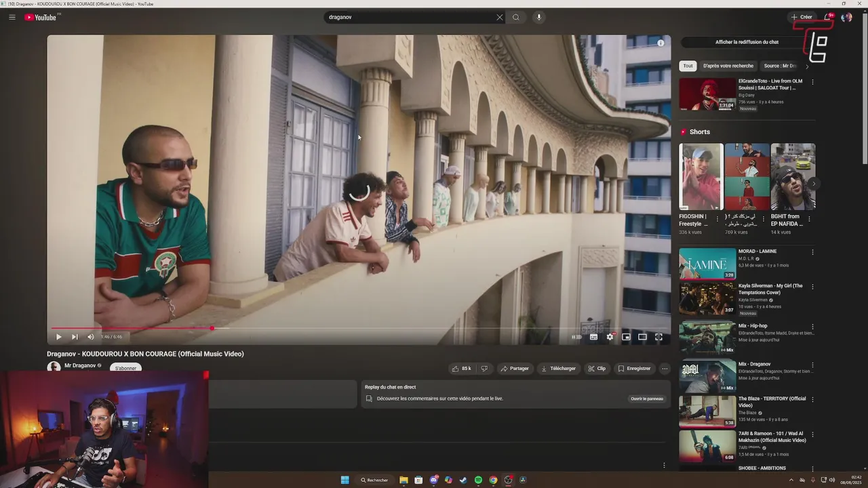Open the Mix - Hip-hop playlist

pyautogui.click(x=707, y=338)
